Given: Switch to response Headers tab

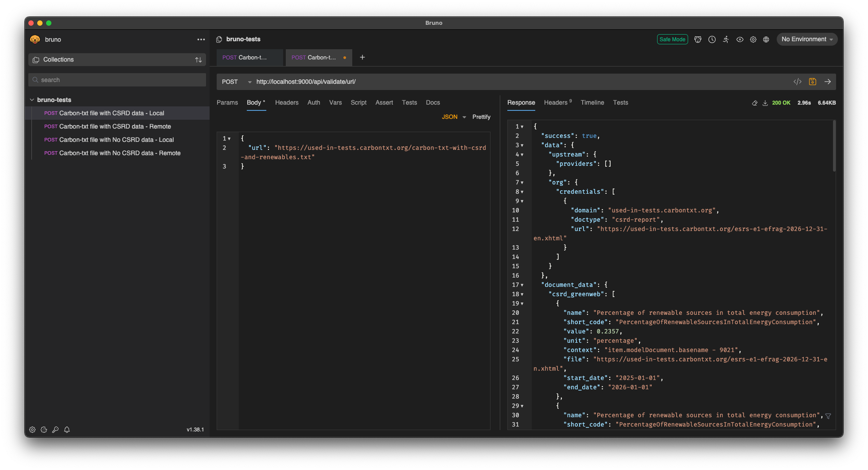Looking at the screenshot, I should (558, 103).
